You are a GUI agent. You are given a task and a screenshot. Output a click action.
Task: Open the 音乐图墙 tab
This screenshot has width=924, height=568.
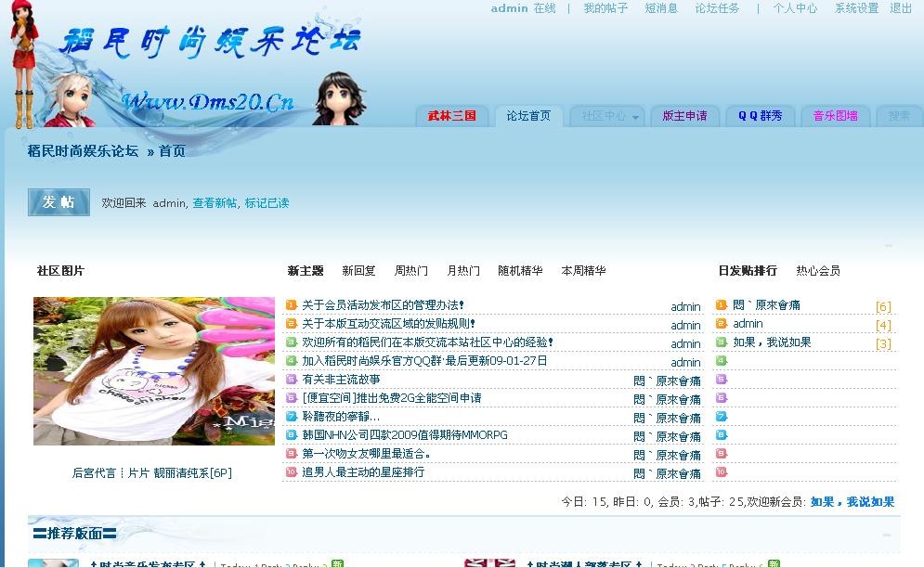(836, 116)
